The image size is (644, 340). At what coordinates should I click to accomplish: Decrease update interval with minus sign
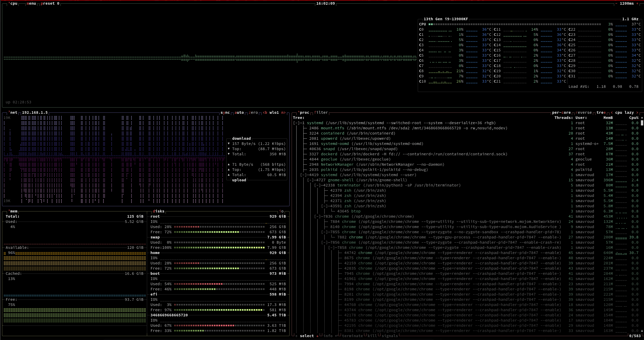tap(616, 3)
